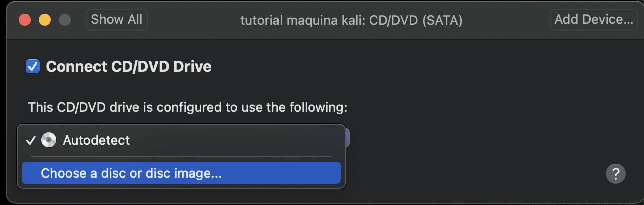Click empty space right of the highlighted menu entry text
Viewport: 644px width, 205px height.
(x=280, y=173)
